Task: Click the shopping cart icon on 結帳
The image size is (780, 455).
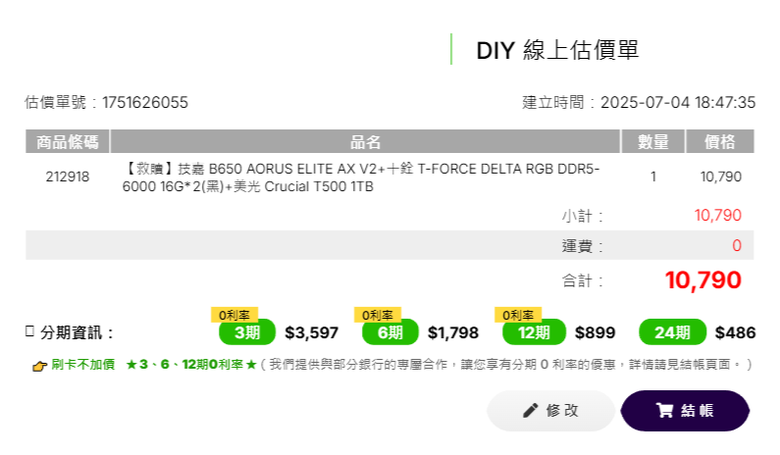Action: pyautogui.click(x=665, y=410)
